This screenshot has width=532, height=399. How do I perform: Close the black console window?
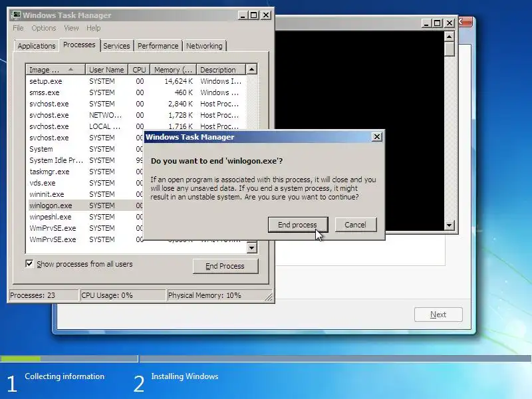[x=450, y=23]
